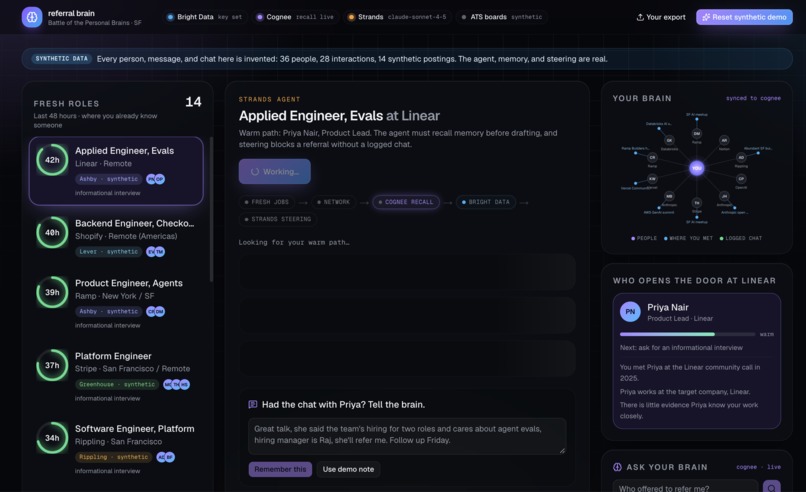806x492 pixels.
Task: Click the Ashby synthetic tag on Applied Engineer
Action: 108,179
